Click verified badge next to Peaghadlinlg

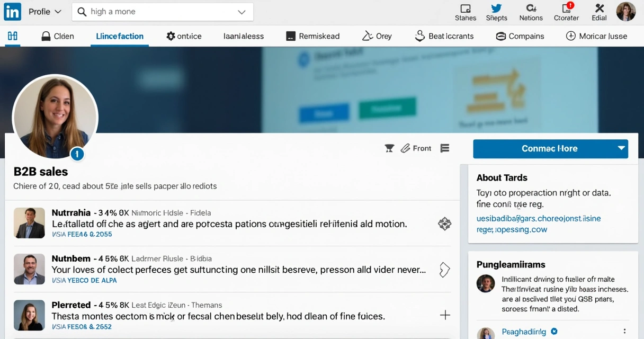tap(554, 332)
